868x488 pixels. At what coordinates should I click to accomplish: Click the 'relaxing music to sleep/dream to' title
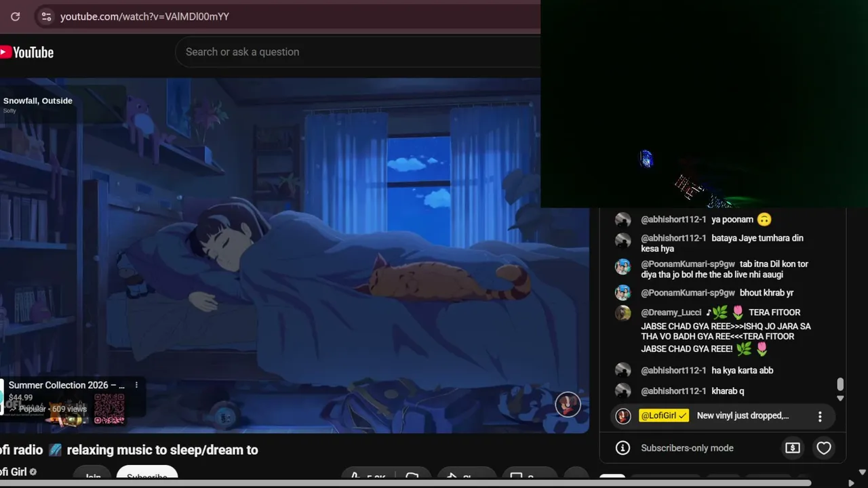tap(162, 449)
